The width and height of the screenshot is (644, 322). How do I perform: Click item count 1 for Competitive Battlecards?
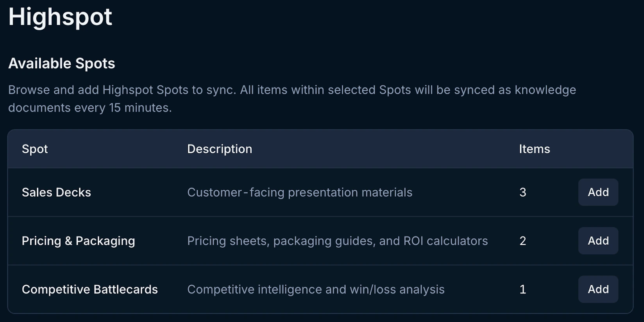(x=523, y=289)
